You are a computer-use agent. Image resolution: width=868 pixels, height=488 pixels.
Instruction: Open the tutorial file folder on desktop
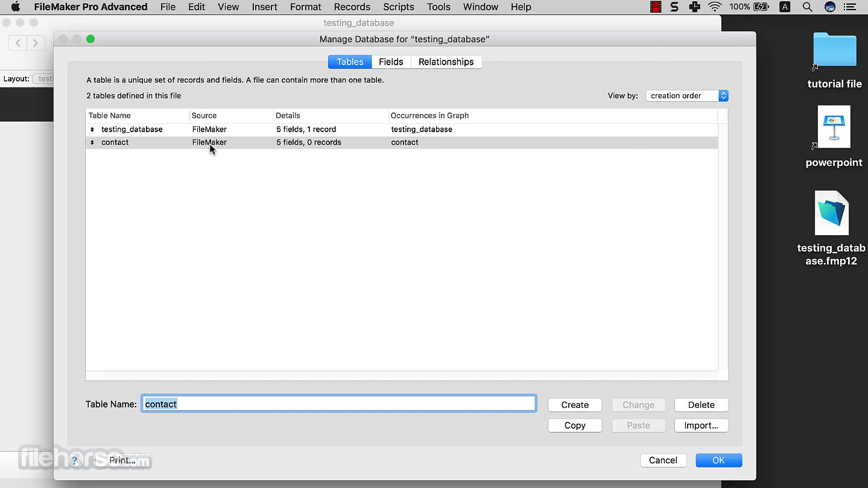[x=834, y=49]
